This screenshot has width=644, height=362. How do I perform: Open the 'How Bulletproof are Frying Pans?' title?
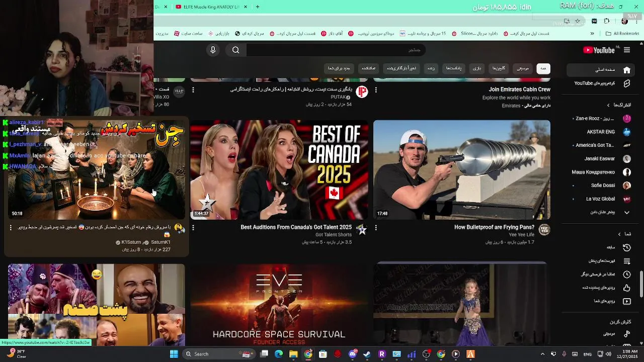(494, 227)
